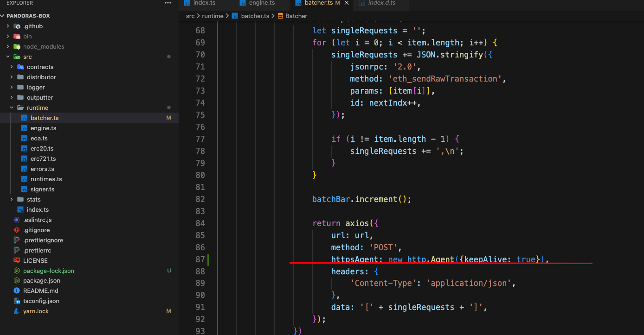Click the Prettier icon beside .prettierrc
Image resolution: width=644 pixels, height=335 pixels.
click(17, 250)
